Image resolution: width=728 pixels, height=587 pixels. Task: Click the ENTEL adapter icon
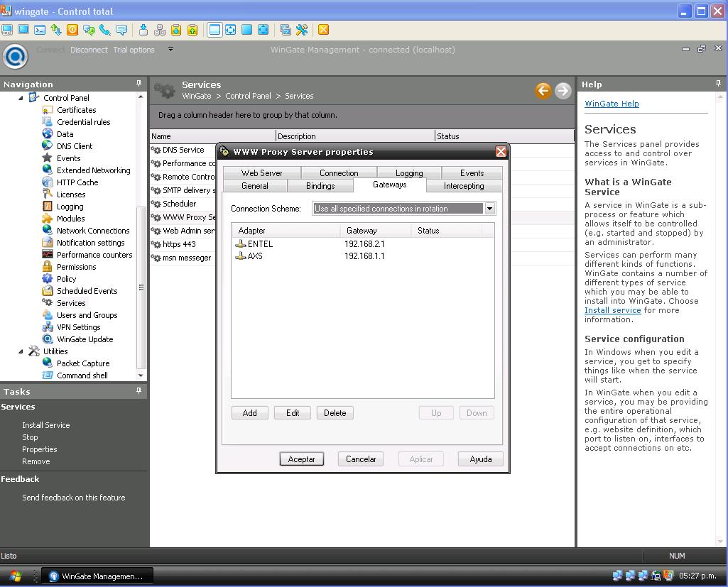click(x=241, y=244)
